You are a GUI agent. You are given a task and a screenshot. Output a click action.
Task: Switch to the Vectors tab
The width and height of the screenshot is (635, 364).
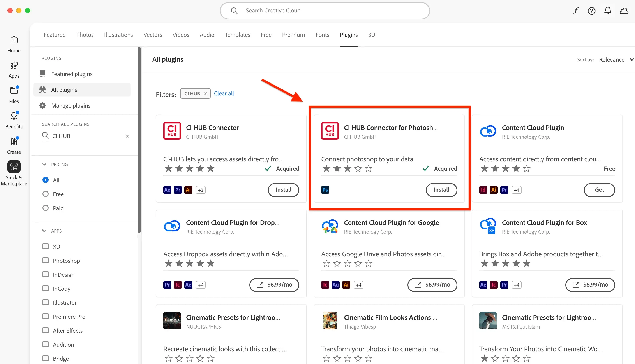[153, 35]
